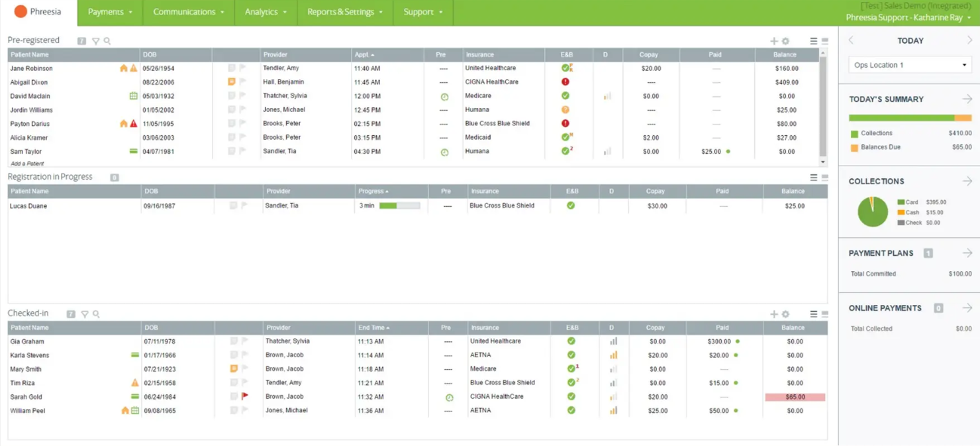Click the Payment Plans count badge
Image resolution: width=980 pixels, height=446 pixels.
click(928, 253)
